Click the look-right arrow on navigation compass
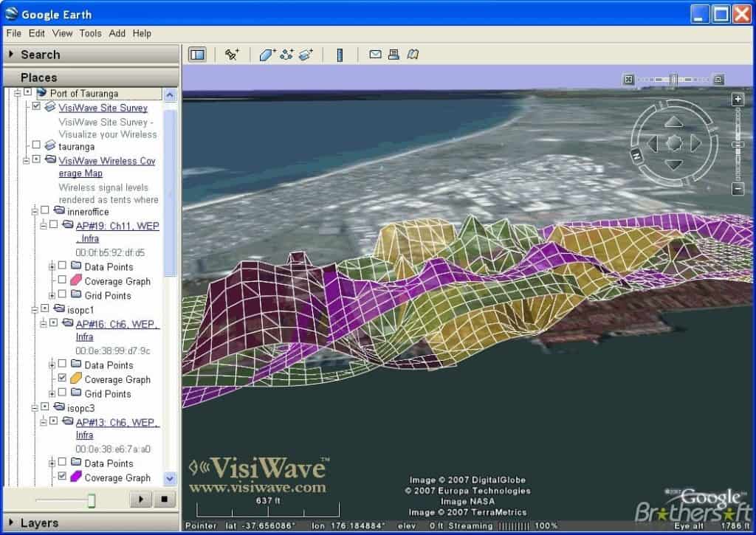 point(695,143)
